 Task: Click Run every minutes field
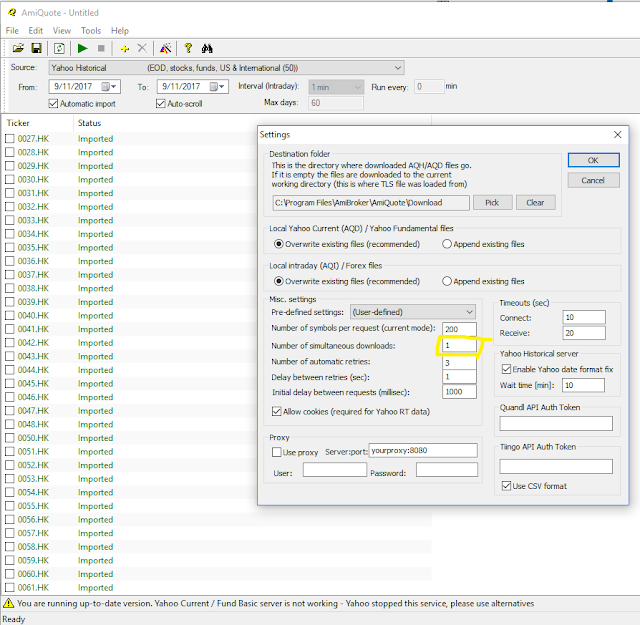[x=429, y=87]
